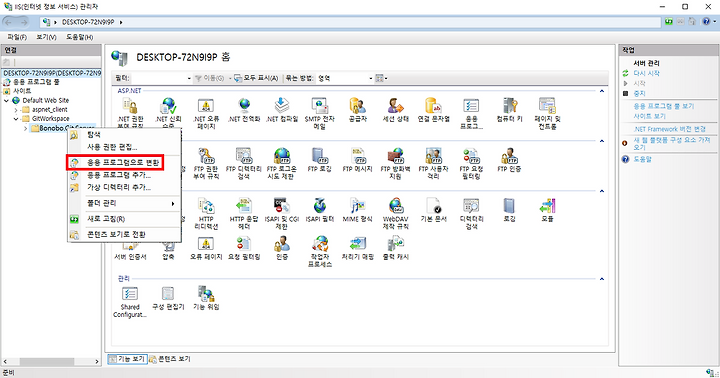Screen dimensions: 720x378
Task: Collapse the 관리 group section
Action: pyautogui.click(x=602, y=279)
